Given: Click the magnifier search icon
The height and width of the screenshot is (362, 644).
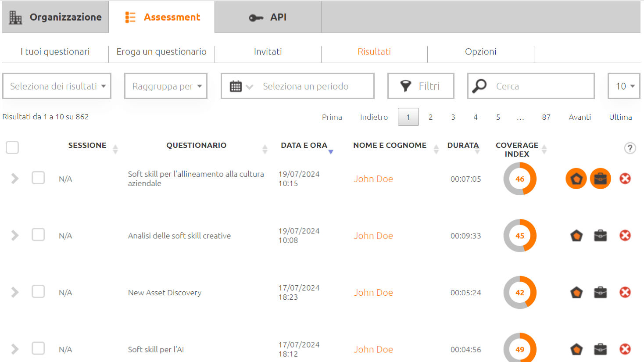Looking at the screenshot, I should pyautogui.click(x=479, y=86).
